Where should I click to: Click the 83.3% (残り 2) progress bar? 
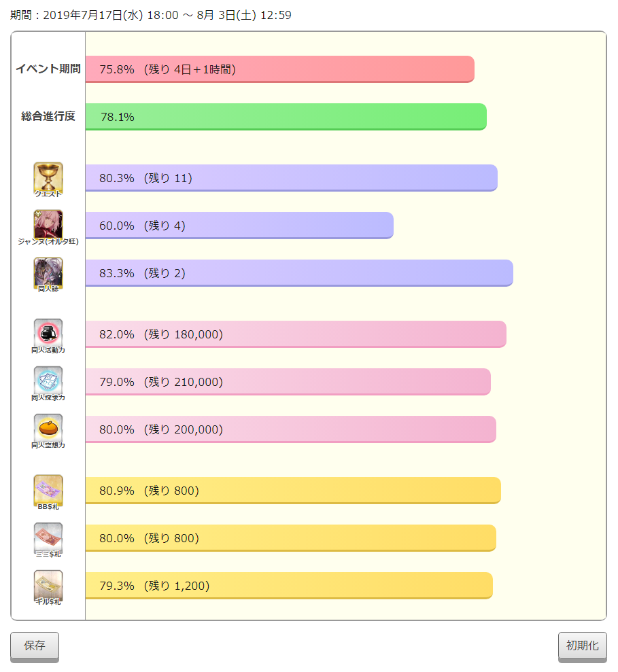click(x=299, y=273)
